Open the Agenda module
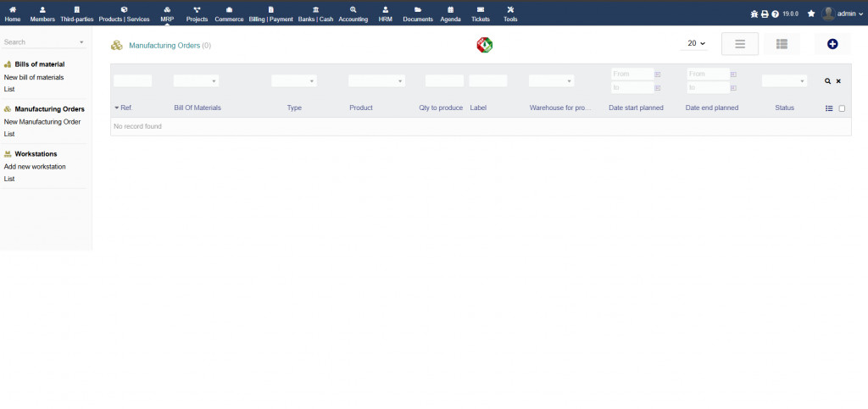 tap(451, 14)
